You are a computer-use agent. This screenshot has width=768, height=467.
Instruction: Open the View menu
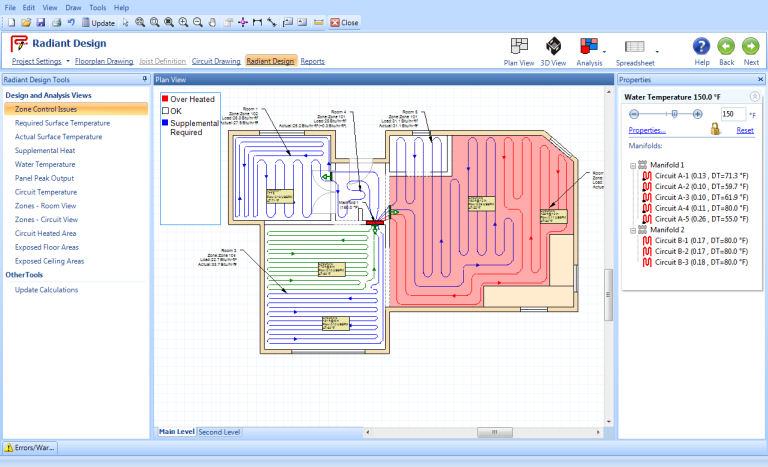coord(49,8)
